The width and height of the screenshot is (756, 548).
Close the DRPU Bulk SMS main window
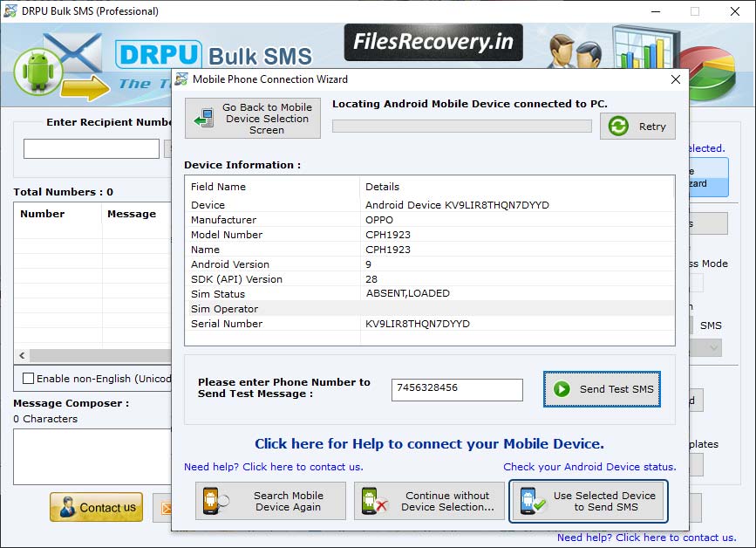[735, 11]
